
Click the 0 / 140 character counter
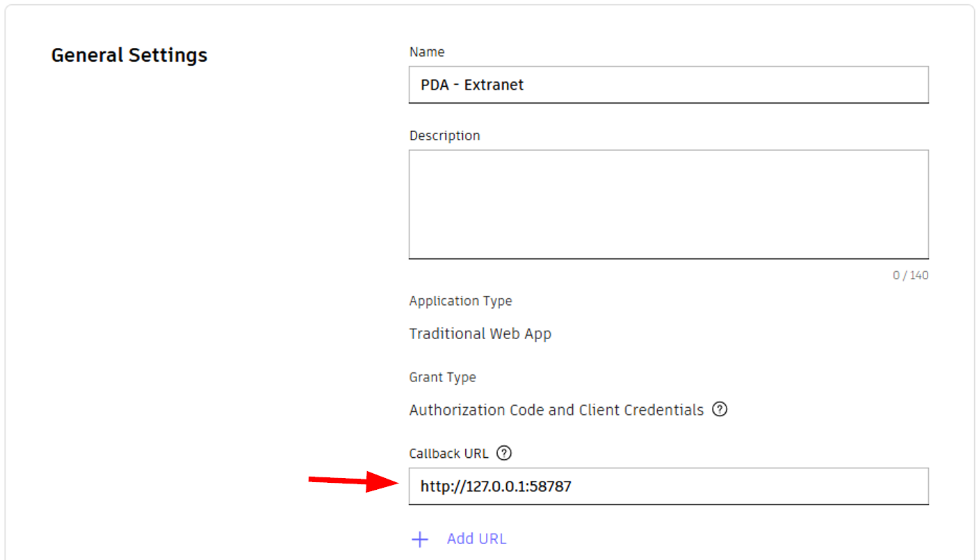click(x=910, y=275)
